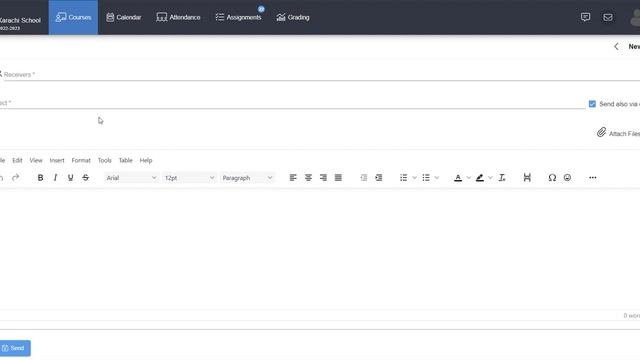Apply strikethrough formatting

tap(85, 178)
